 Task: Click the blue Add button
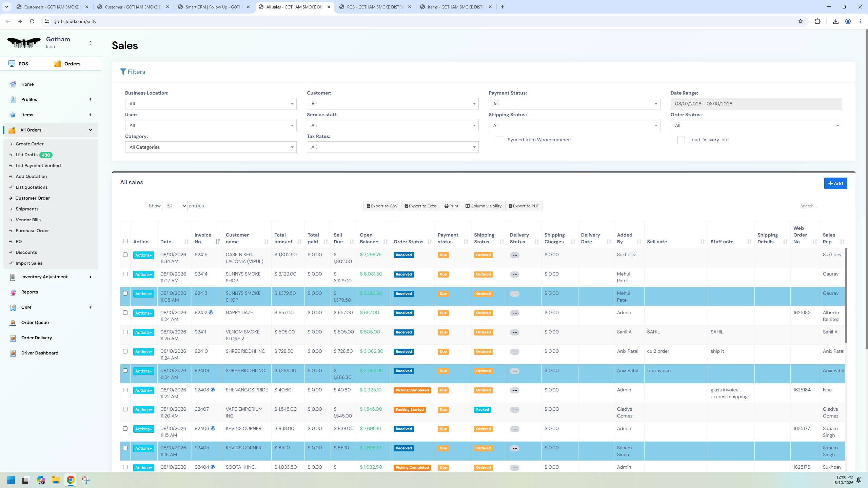(835, 183)
